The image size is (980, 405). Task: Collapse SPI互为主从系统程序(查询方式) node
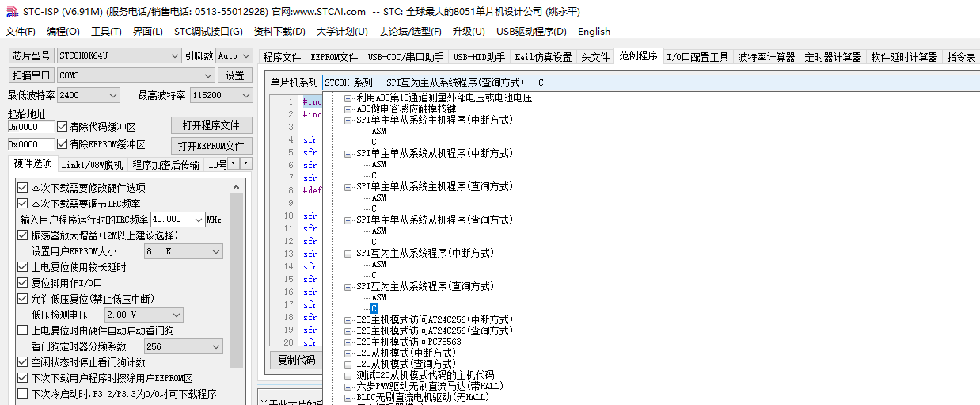click(348, 286)
